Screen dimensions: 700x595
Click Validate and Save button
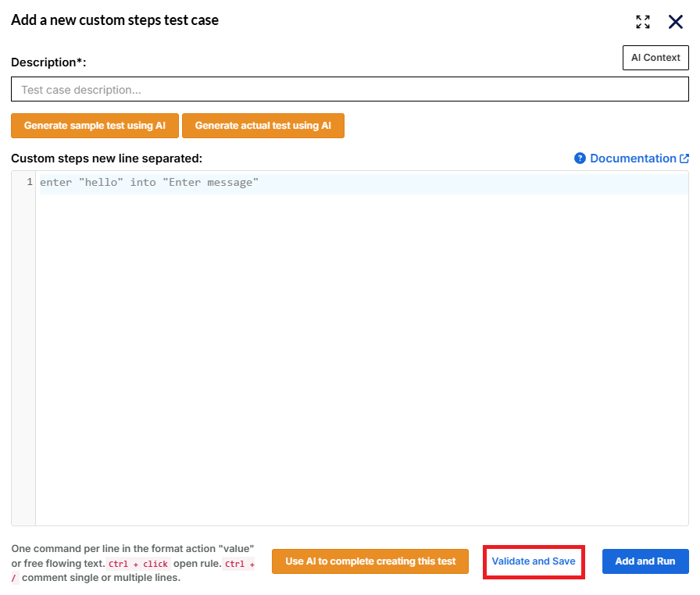[534, 561]
